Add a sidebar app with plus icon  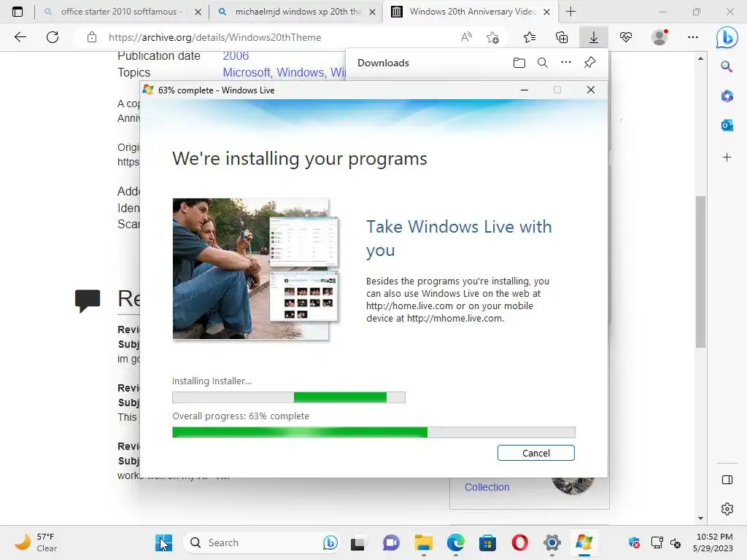click(x=727, y=157)
